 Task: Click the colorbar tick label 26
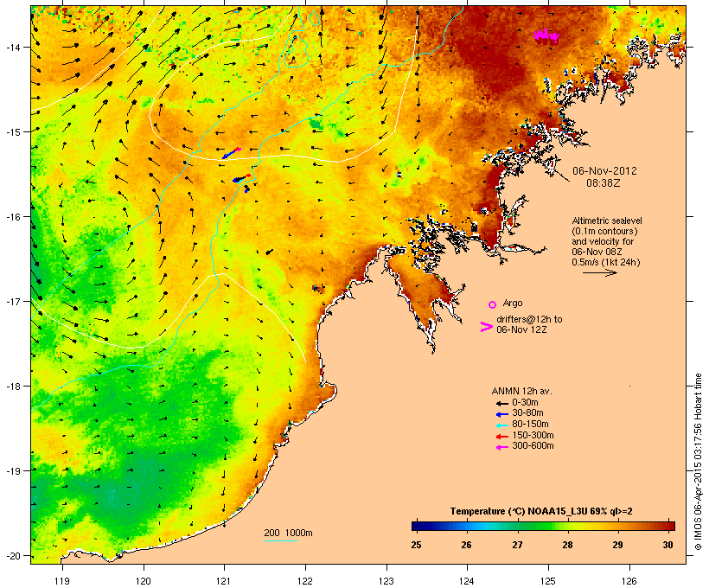(x=467, y=545)
